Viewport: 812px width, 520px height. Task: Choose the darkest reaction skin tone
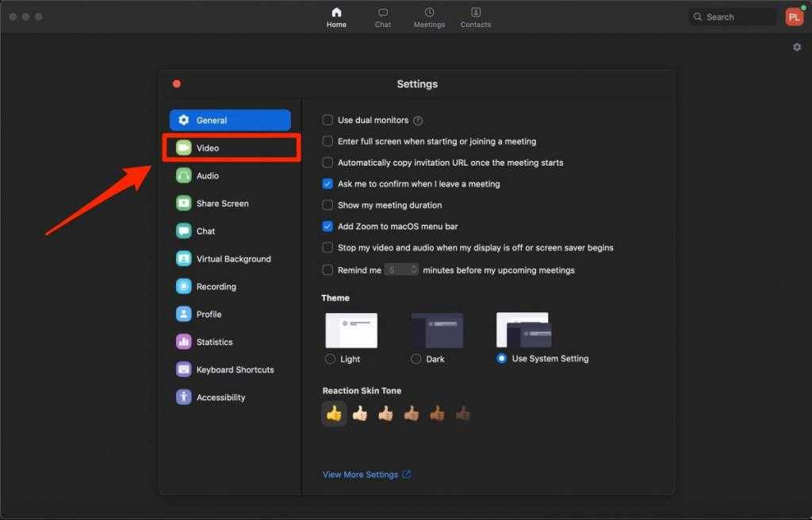(x=463, y=413)
